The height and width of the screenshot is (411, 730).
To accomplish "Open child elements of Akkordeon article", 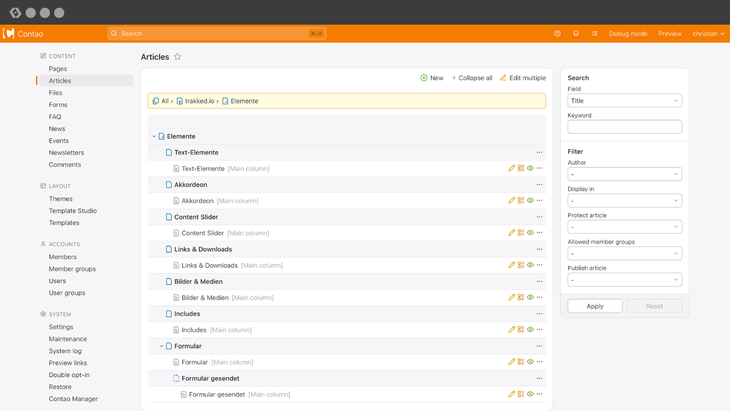I will pos(521,201).
